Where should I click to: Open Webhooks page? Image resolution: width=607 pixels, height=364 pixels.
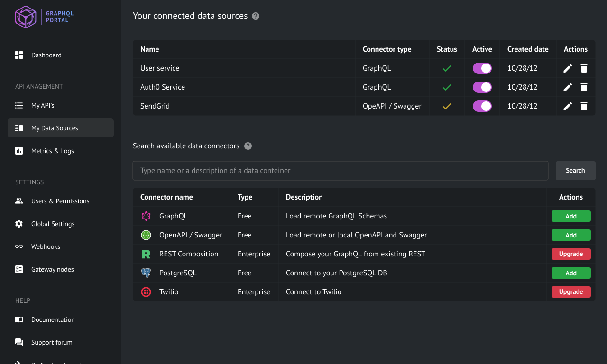click(61, 246)
